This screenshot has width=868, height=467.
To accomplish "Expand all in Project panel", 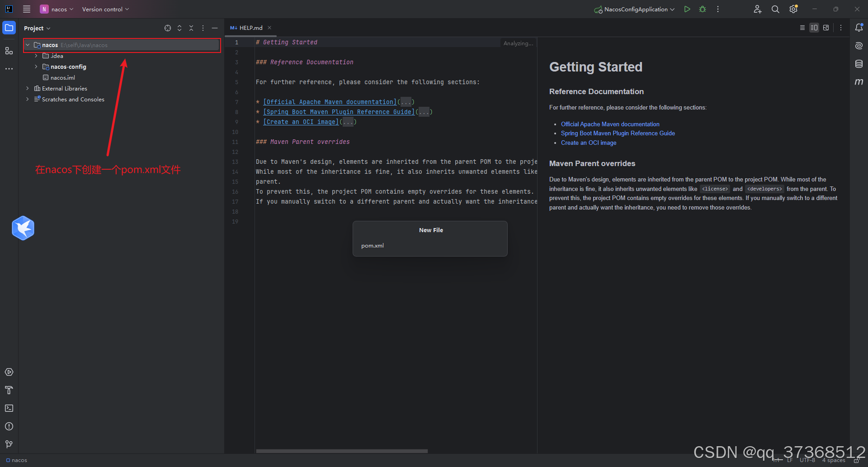I will 179,28.
